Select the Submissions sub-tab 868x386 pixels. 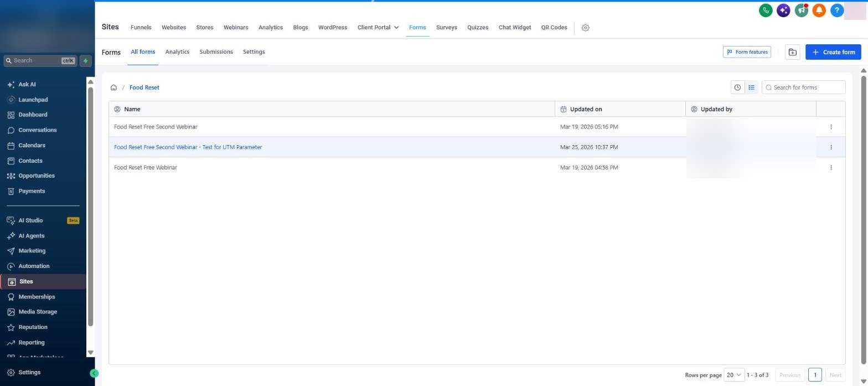click(216, 52)
